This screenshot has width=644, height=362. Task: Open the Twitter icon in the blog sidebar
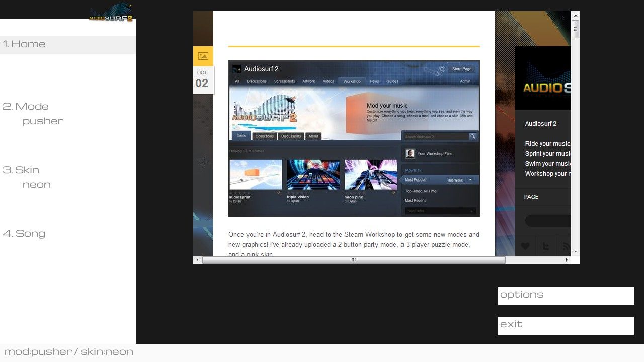546,246
